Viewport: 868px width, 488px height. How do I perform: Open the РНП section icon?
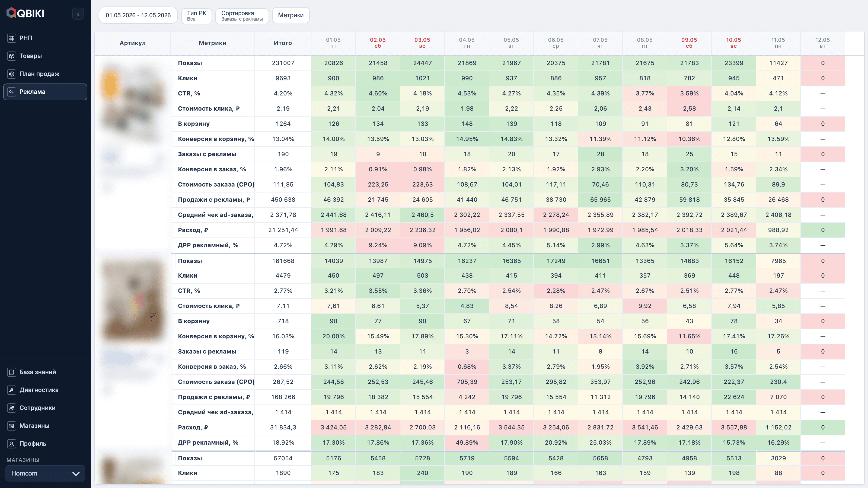pyautogui.click(x=12, y=38)
